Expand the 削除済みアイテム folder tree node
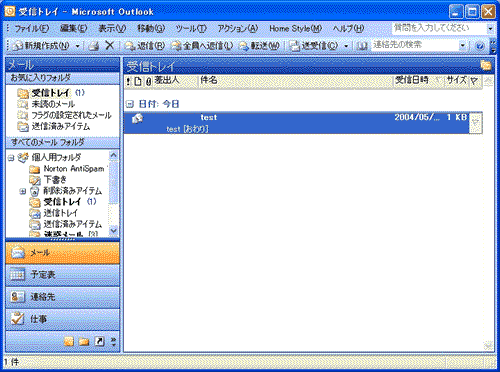Screen dimensions: 500x372 [22, 191]
